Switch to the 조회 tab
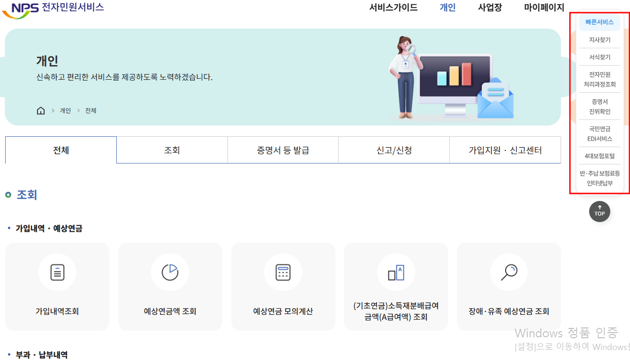 (172, 149)
